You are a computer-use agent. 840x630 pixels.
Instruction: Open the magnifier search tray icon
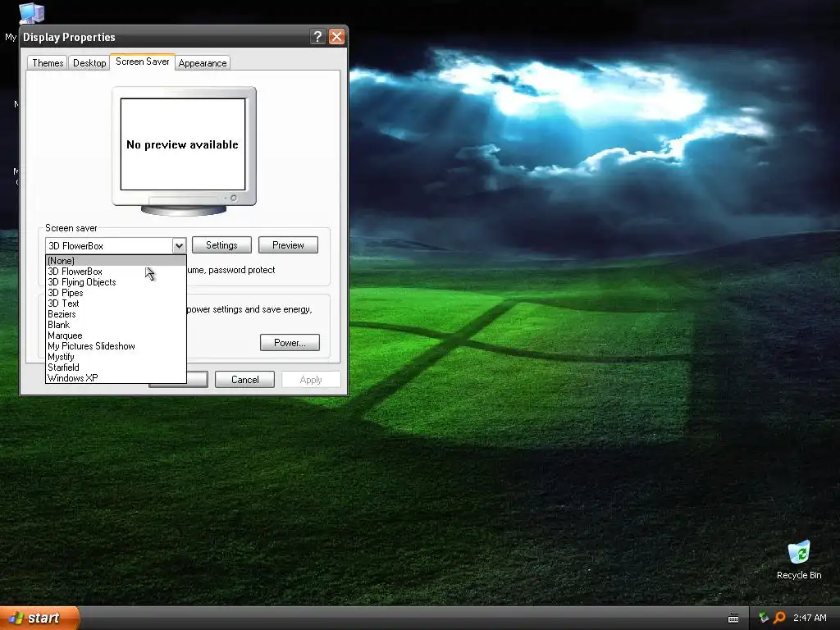[x=780, y=618]
